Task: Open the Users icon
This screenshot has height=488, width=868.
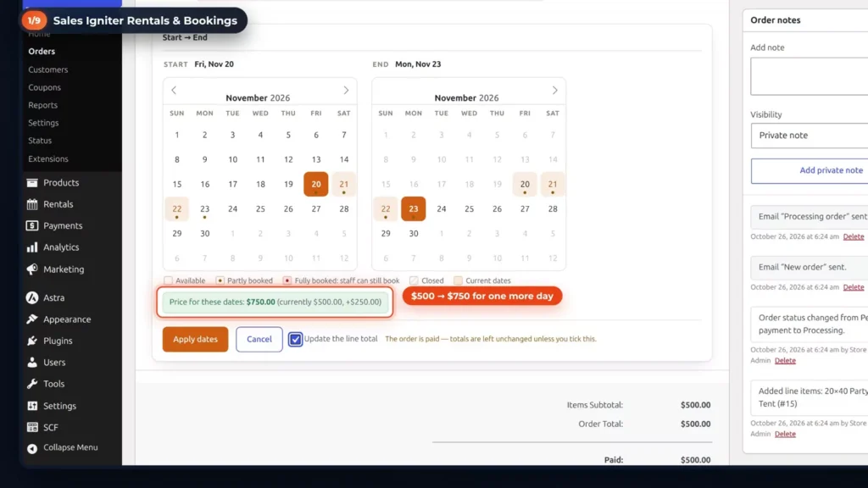Action: [32, 363]
